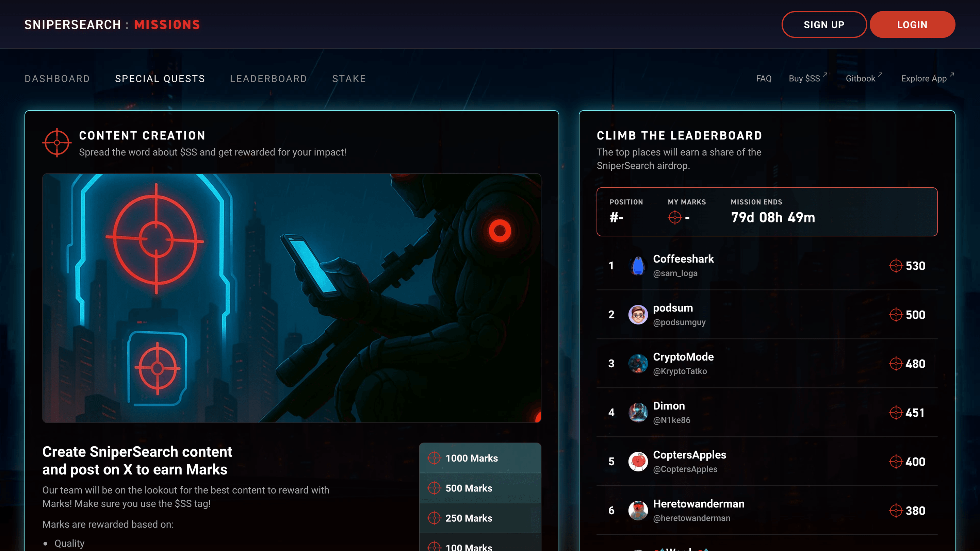Click podsum's profile avatar
Screen dimensions: 980x551
pos(638,315)
